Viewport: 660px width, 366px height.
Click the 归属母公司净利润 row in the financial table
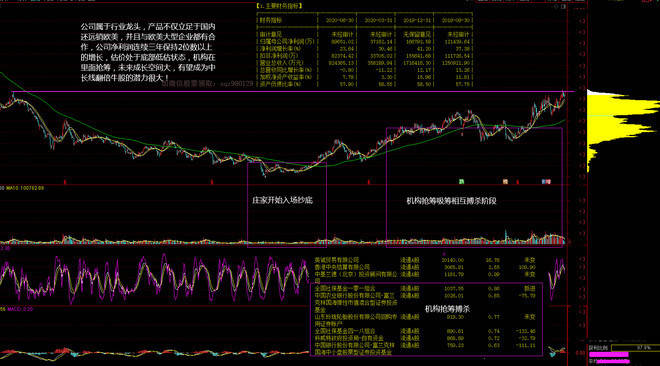[x=364, y=42]
